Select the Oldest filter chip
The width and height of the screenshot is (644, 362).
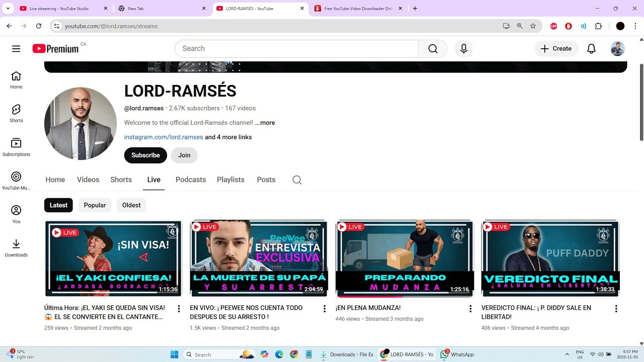[x=131, y=205]
